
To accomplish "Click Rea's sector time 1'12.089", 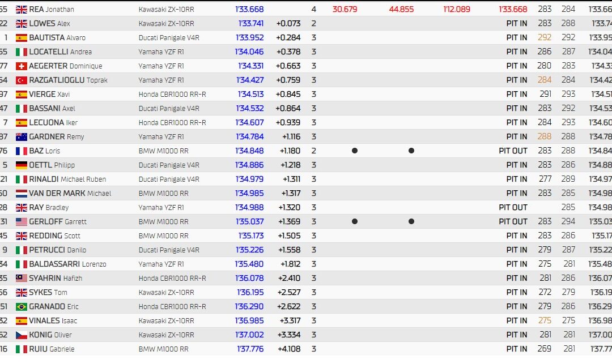I will coord(457,10).
